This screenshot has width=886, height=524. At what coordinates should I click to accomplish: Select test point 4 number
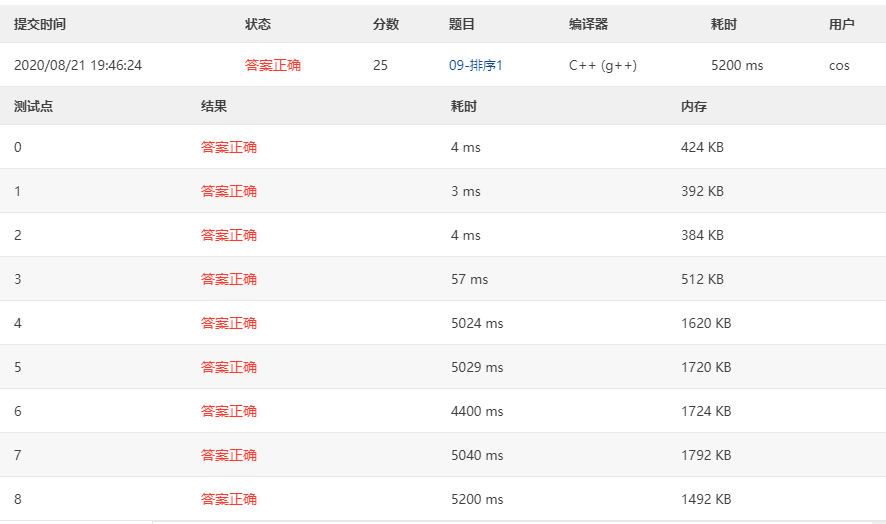click(18, 323)
